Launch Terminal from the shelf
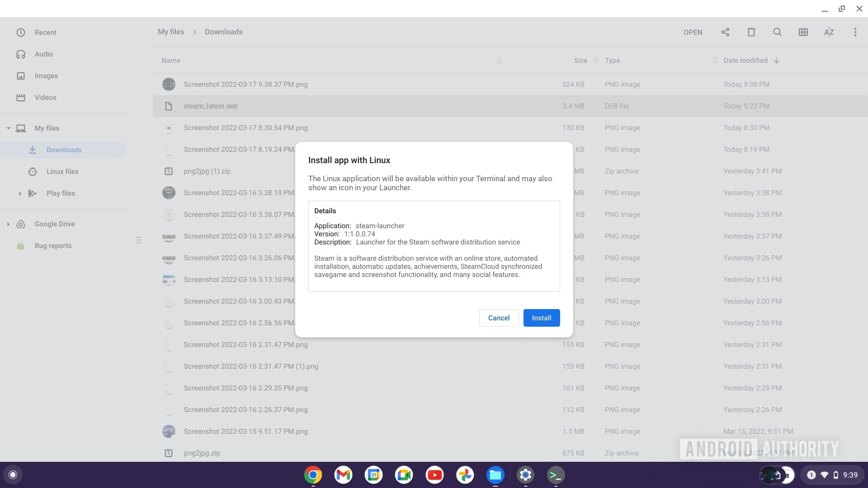868x488 pixels. pos(556,475)
